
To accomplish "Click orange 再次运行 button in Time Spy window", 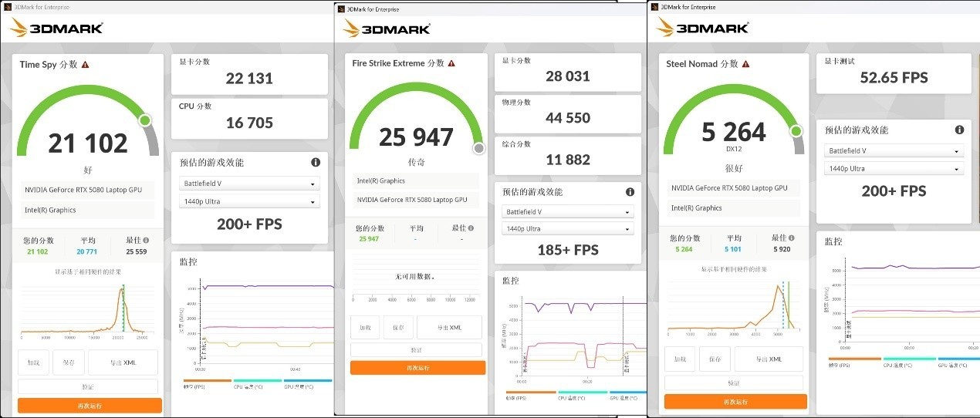I will 90,406.
